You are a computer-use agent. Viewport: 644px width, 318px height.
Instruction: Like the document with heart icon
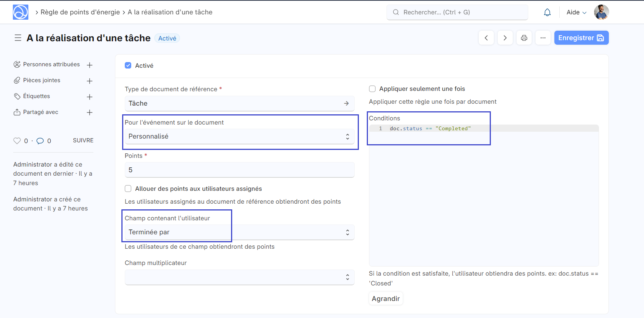17,141
